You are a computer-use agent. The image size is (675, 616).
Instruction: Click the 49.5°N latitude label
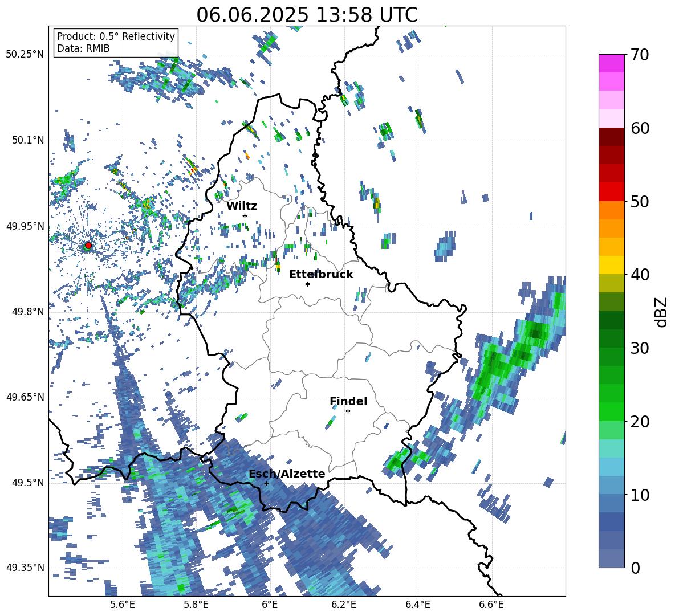[27, 482]
